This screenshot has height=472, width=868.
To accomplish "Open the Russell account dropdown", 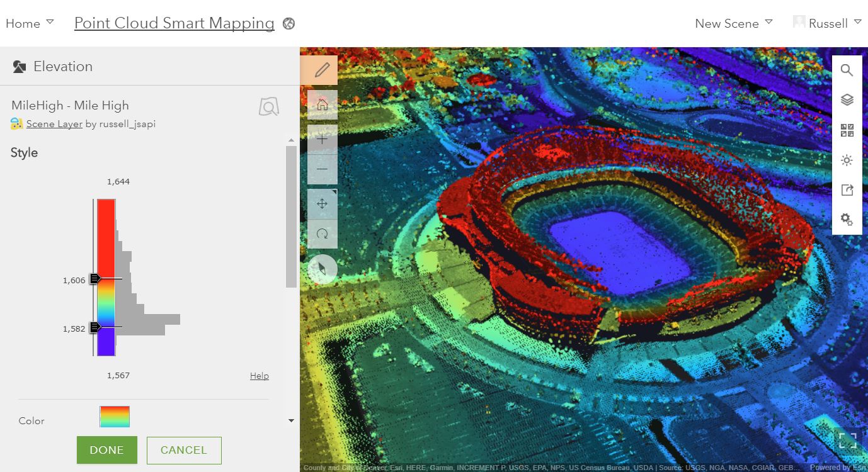I will coord(835,23).
